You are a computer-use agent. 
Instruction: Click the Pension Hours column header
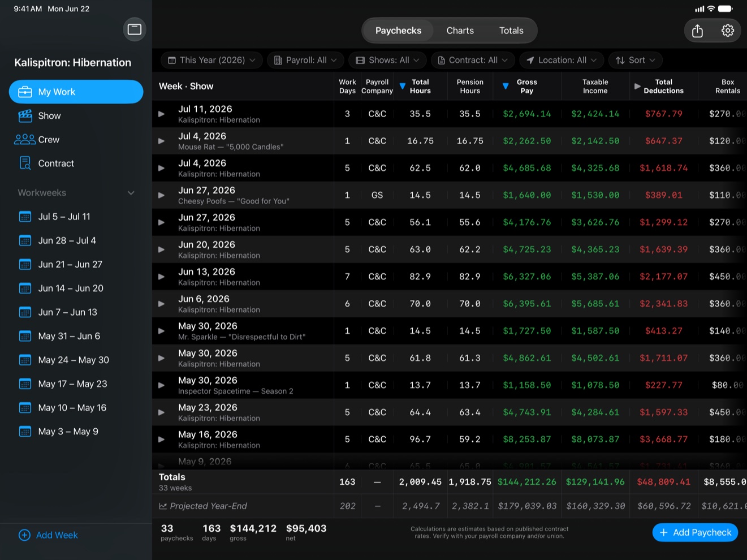pyautogui.click(x=470, y=87)
